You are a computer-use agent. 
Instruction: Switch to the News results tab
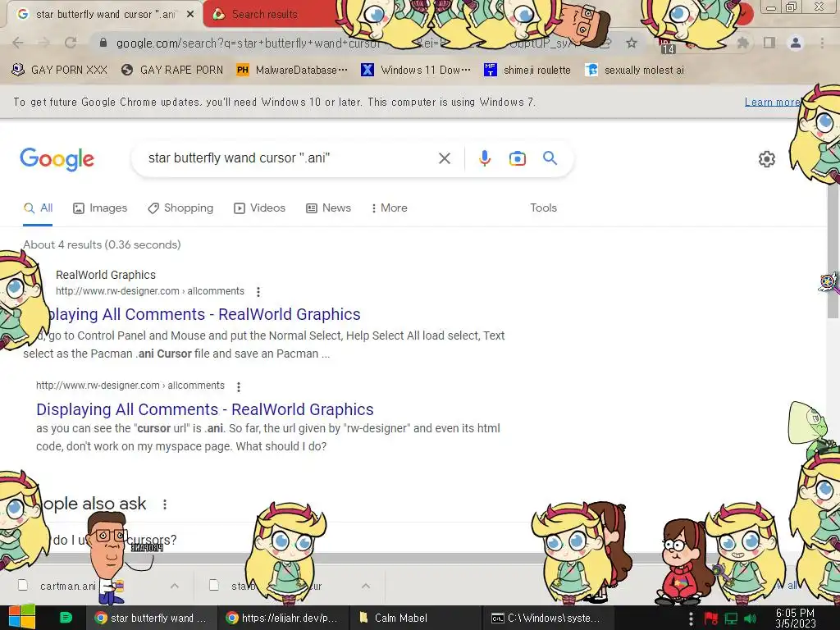(328, 208)
